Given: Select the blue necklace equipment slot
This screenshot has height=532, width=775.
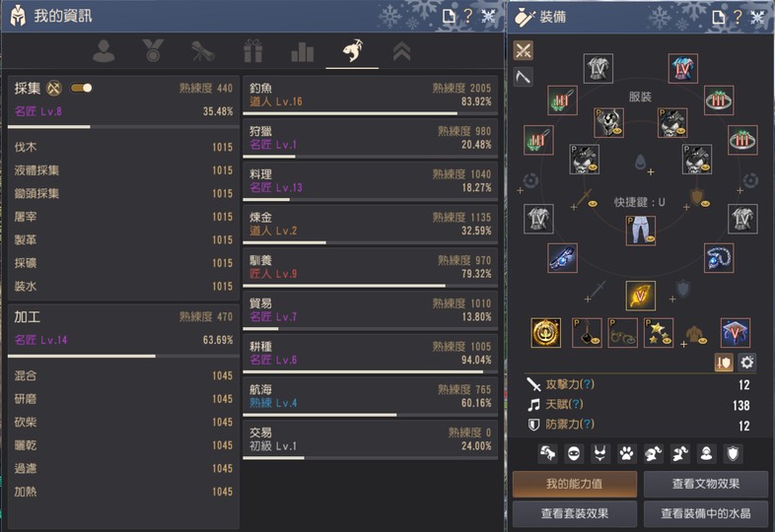Looking at the screenshot, I should click(719, 258).
